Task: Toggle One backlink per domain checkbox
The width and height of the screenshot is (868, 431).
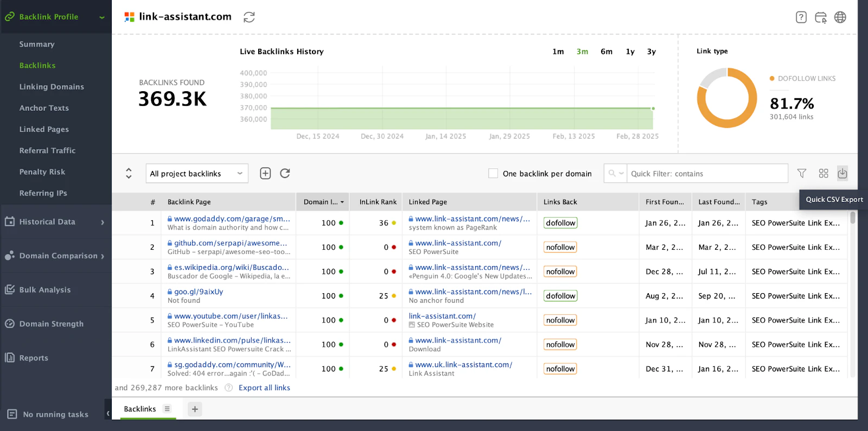Action: pos(493,173)
